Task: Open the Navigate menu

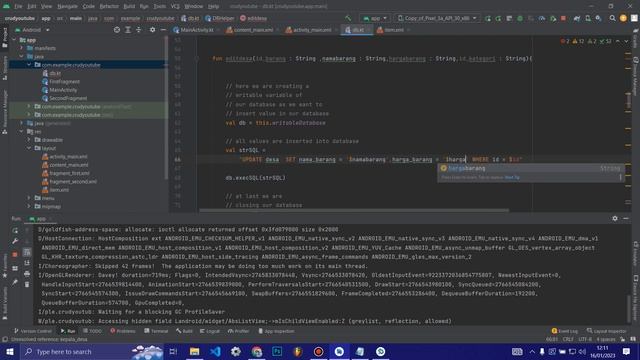Action: [x=67, y=7]
